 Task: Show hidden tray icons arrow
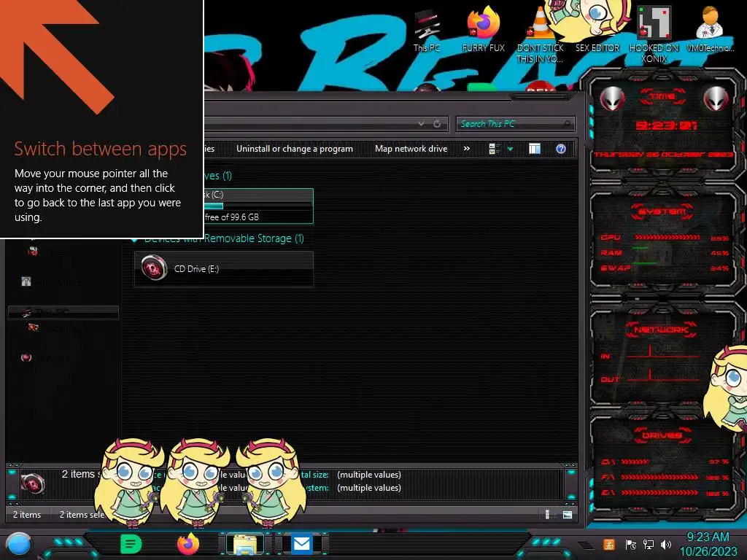tap(586, 545)
